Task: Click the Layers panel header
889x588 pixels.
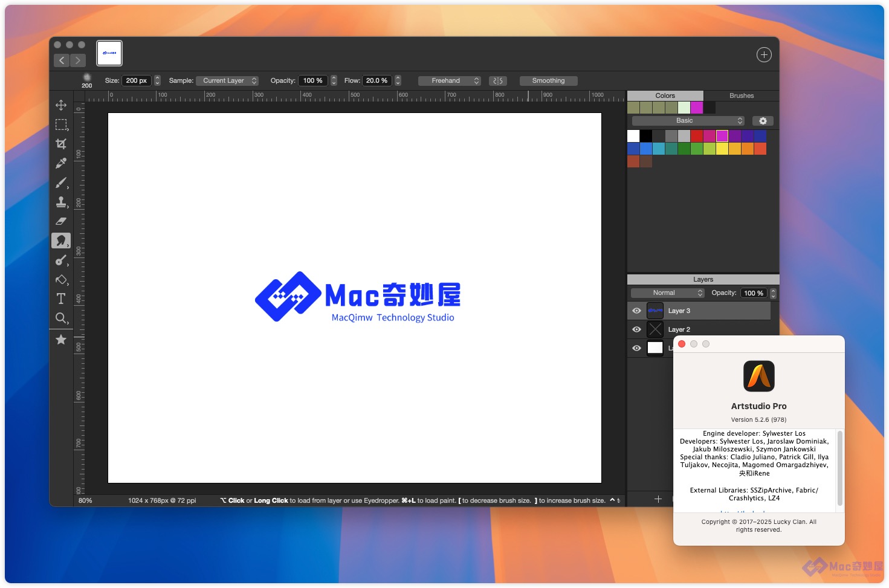Action: (x=703, y=279)
